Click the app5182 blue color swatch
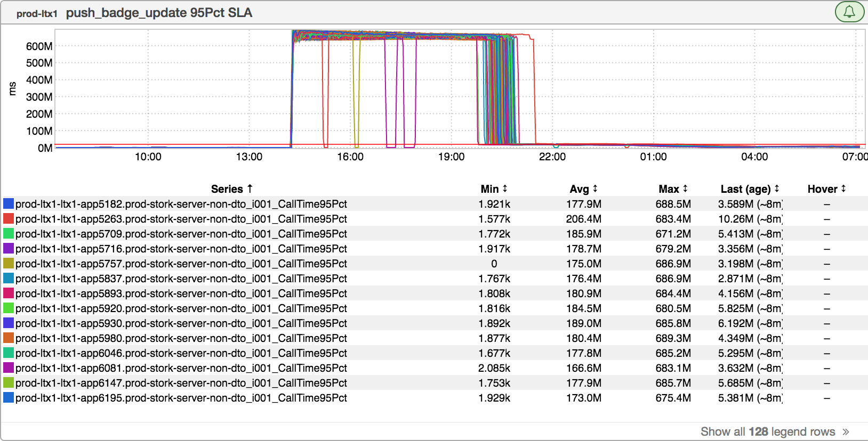Viewport: 868px width, 441px height. (x=9, y=203)
